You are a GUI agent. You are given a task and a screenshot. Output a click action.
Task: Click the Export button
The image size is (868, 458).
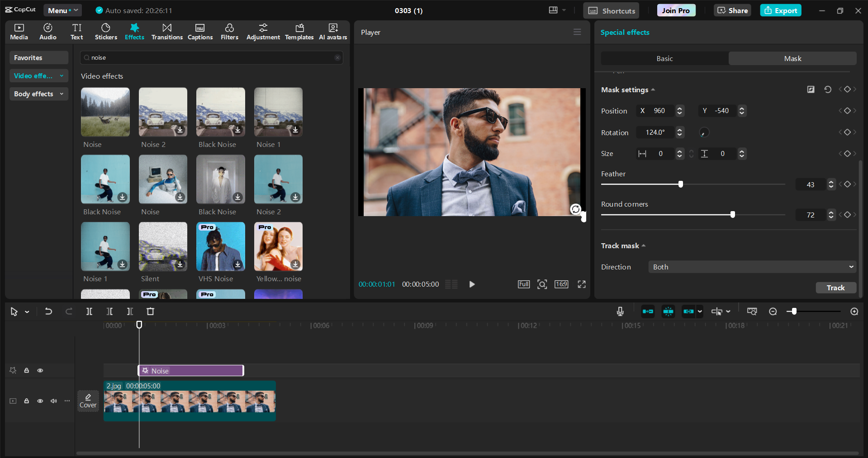[x=780, y=10]
